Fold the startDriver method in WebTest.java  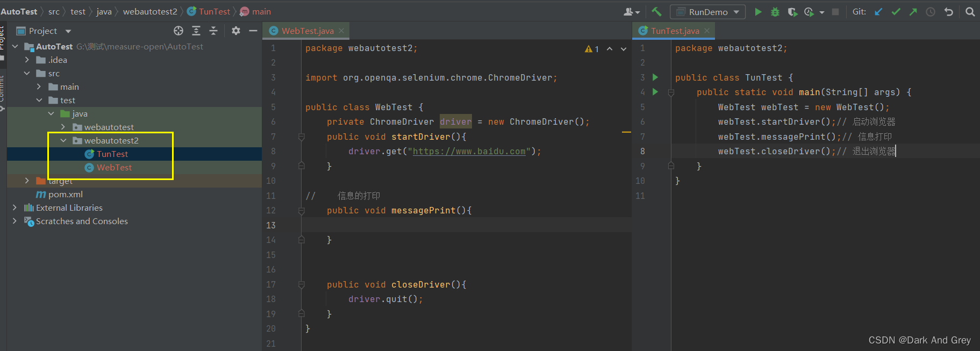pyautogui.click(x=302, y=137)
